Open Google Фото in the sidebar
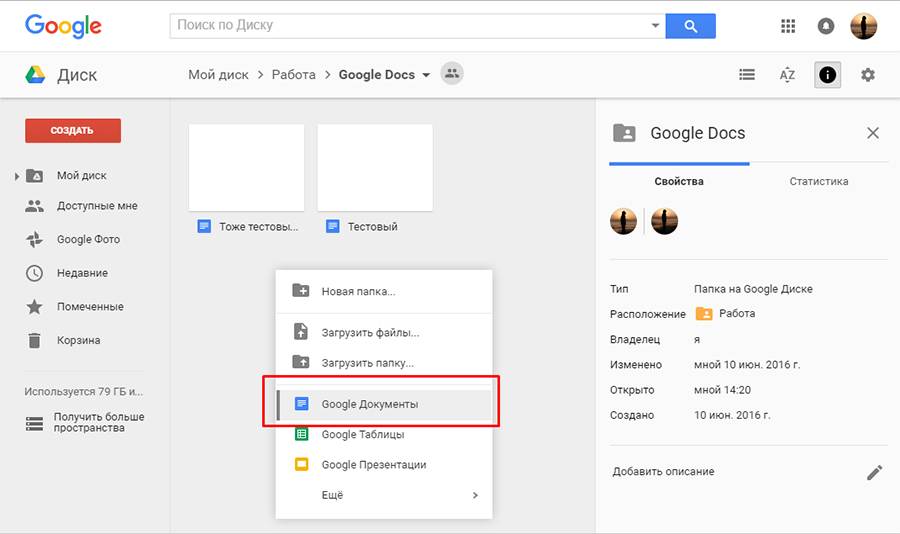The width and height of the screenshot is (900, 534). [89, 239]
